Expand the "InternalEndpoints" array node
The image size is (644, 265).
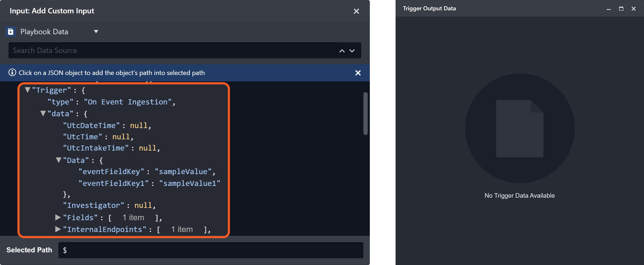[x=58, y=229]
